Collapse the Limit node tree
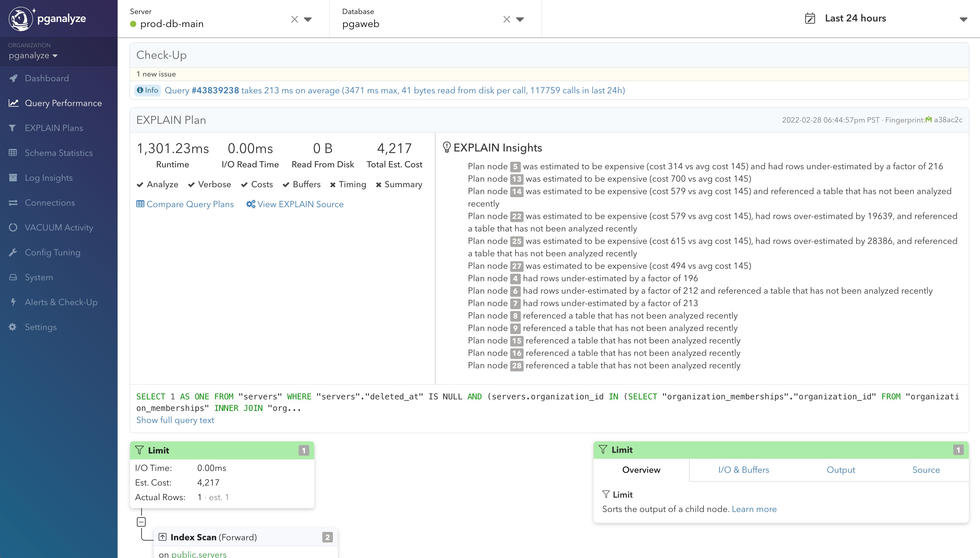Image resolution: width=980 pixels, height=558 pixels. point(142,522)
